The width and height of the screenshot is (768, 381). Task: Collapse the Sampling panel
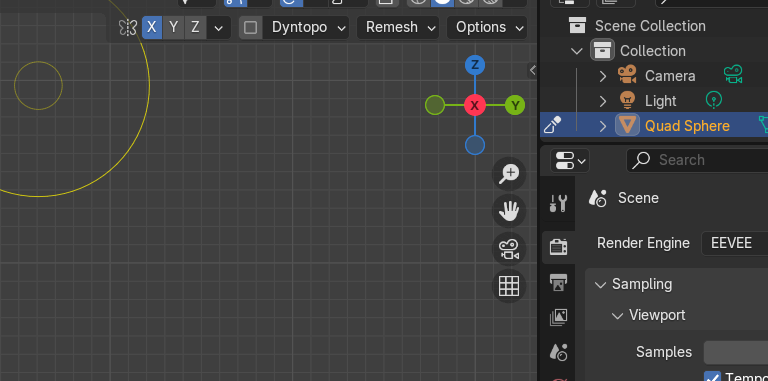(600, 285)
